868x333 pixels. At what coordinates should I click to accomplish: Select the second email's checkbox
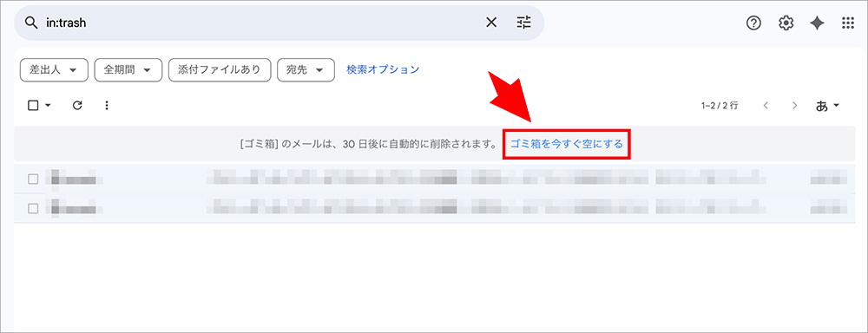33,208
